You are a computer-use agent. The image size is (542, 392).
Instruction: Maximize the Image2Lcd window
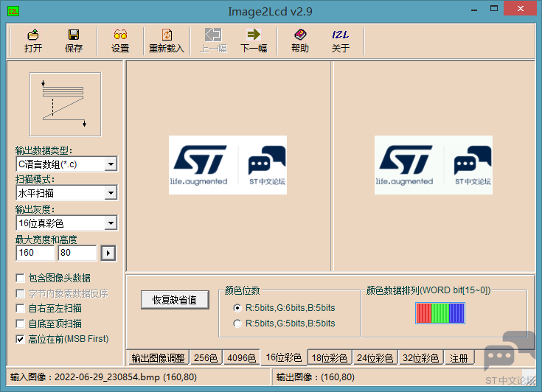(494, 9)
